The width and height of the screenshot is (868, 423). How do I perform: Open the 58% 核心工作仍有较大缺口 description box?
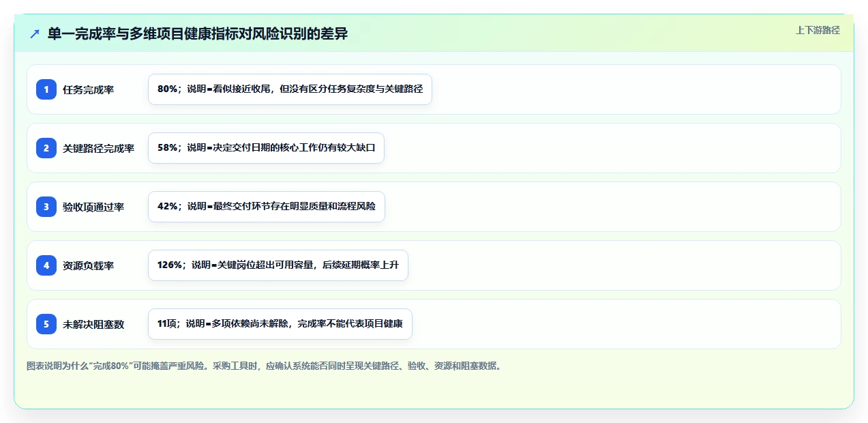pyautogui.click(x=266, y=148)
